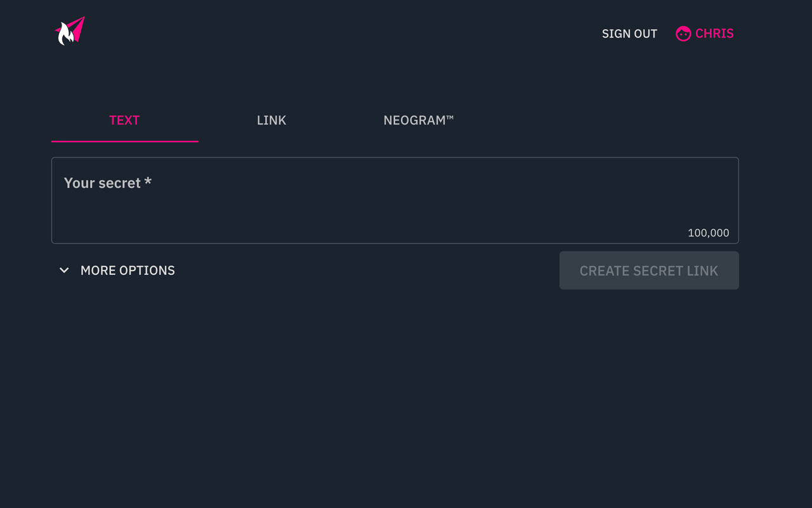Click the bottom border of the secret box

(395, 243)
